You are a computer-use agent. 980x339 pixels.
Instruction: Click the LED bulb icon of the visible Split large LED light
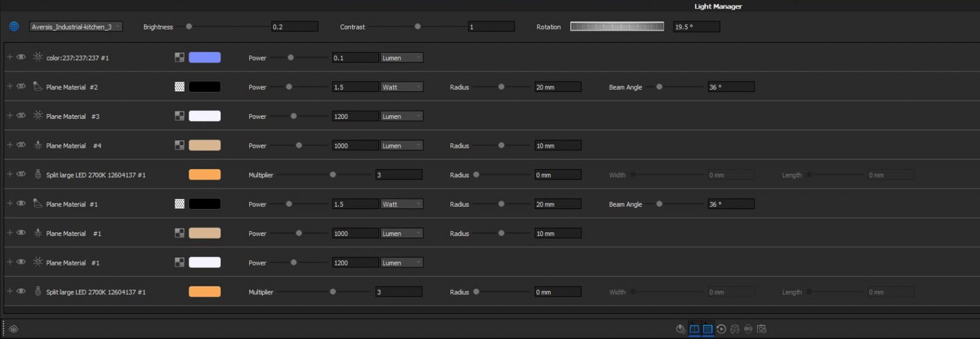(38, 291)
